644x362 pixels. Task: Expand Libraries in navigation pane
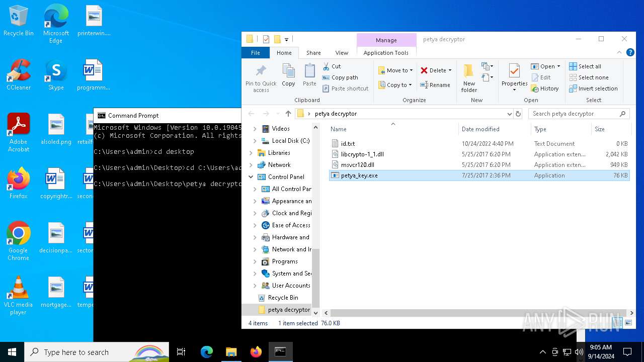tap(251, 153)
